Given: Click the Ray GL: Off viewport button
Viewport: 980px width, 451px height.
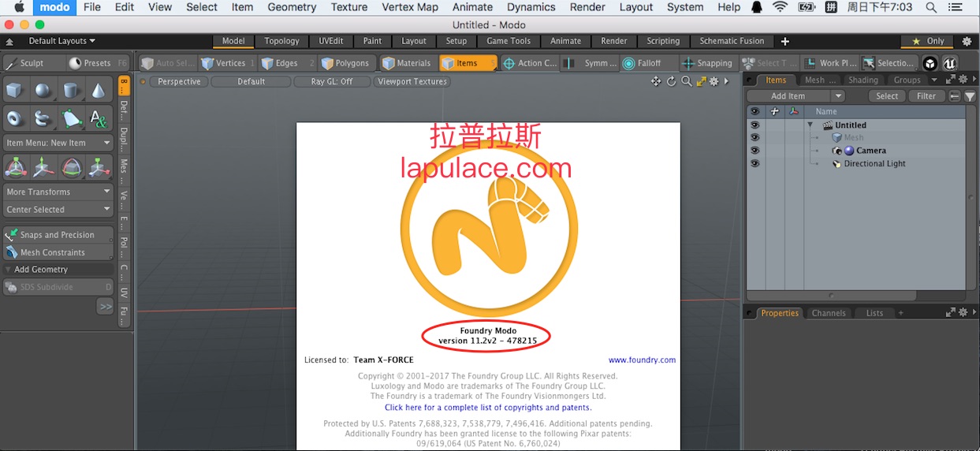Looking at the screenshot, I should 332,81.
